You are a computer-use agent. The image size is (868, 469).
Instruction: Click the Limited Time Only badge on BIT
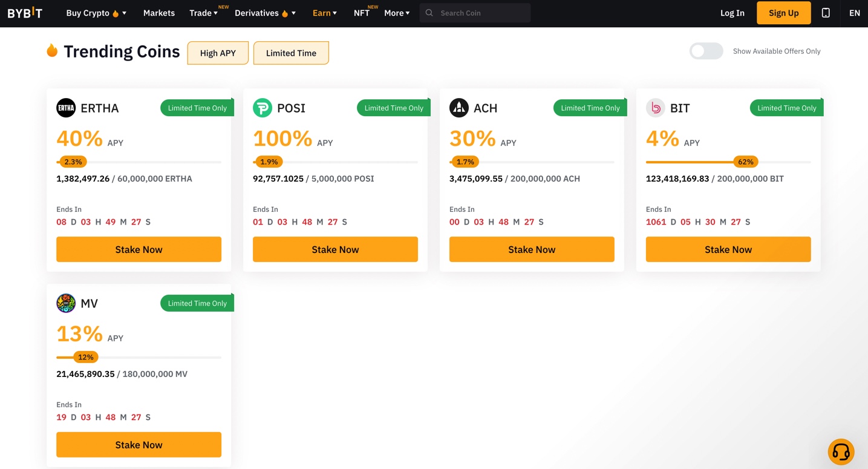[786, 108]
